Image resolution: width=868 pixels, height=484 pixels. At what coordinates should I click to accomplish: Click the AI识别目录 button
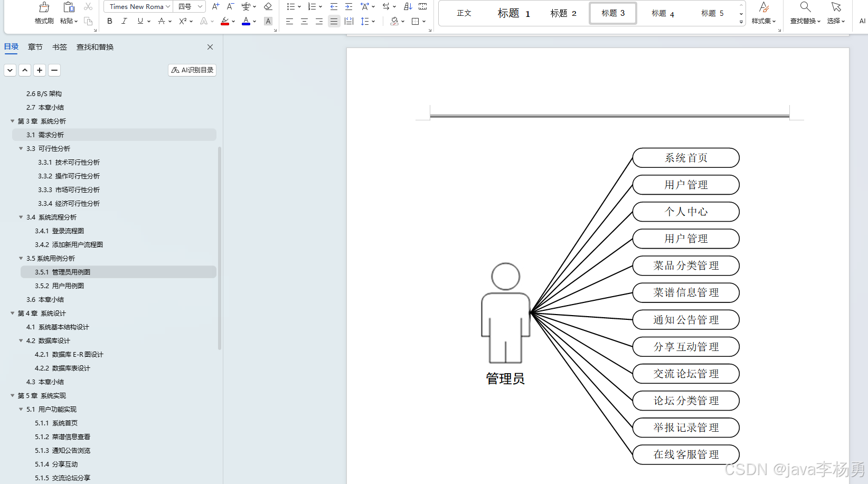192,70
